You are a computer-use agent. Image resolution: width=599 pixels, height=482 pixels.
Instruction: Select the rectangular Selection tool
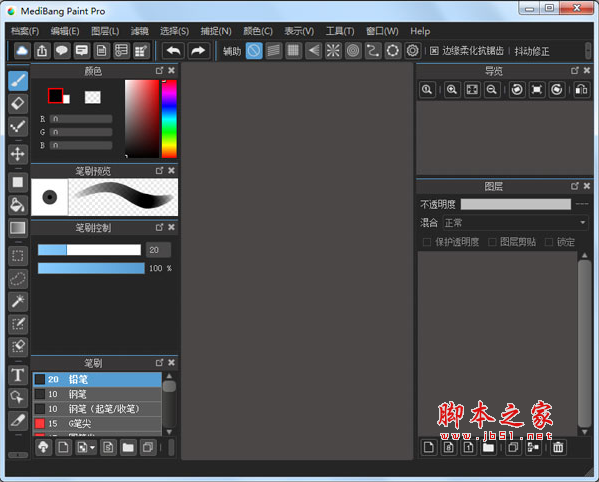coord(18,256)
